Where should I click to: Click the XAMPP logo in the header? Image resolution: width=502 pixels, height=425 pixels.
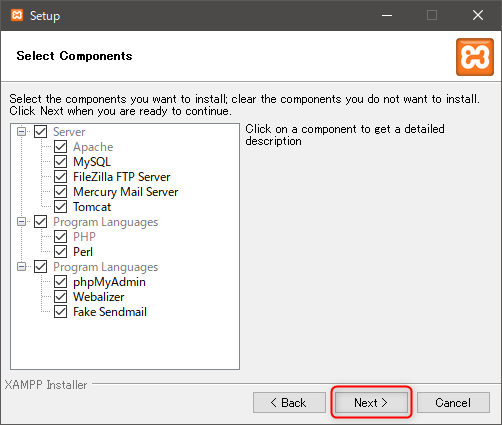(x=475, y=57)
